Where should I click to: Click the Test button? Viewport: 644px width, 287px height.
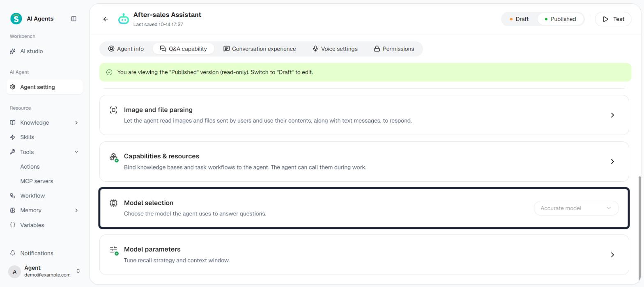tap(613, 19)
